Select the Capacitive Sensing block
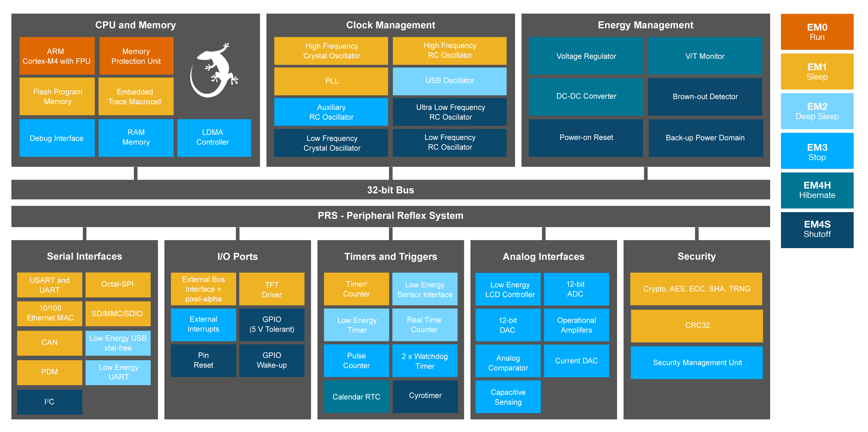The image size is (868, 432). (x=508, y=397)
